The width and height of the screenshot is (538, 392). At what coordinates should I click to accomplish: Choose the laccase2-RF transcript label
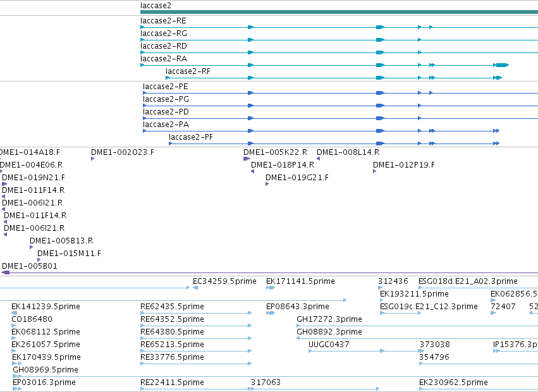188,71
